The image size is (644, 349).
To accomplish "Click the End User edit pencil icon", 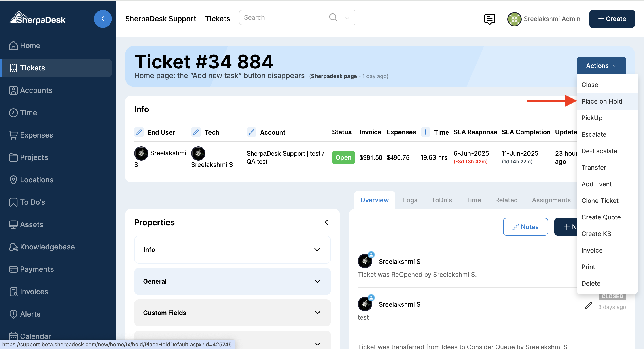I will pyautogui.click(x=139, y=132).
